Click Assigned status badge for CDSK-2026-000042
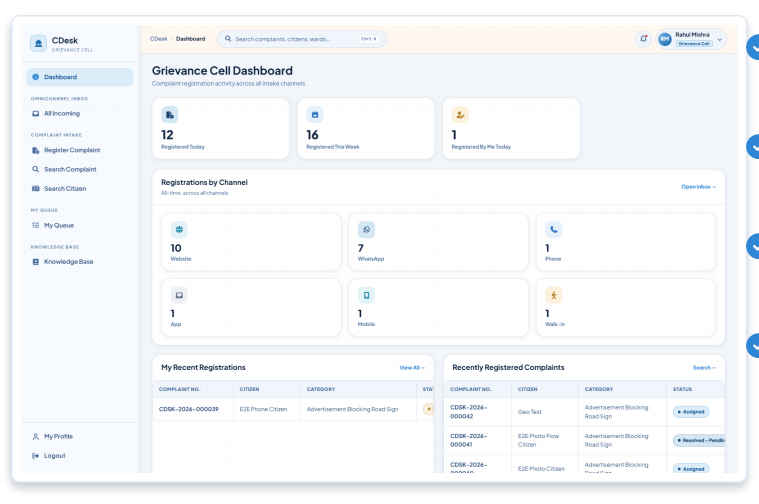 point(691,412)
